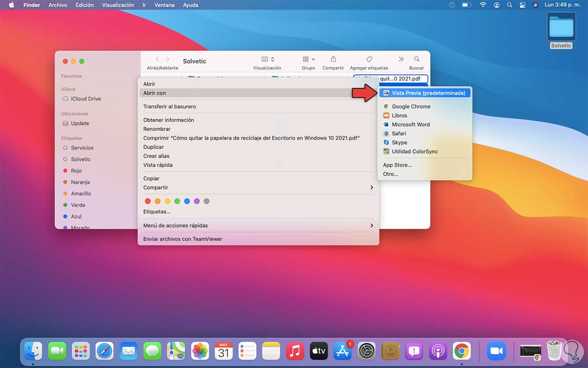Open System Preferences from the Dock
Image resolution: width=588 pixels, height=368 pixels.
366,351
